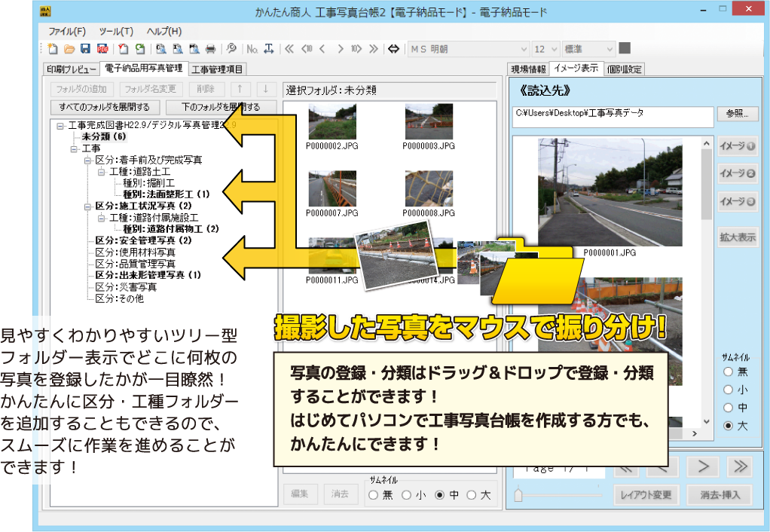Switch to 現場情報 tab
770x532 pixels.
pos(528,69)
